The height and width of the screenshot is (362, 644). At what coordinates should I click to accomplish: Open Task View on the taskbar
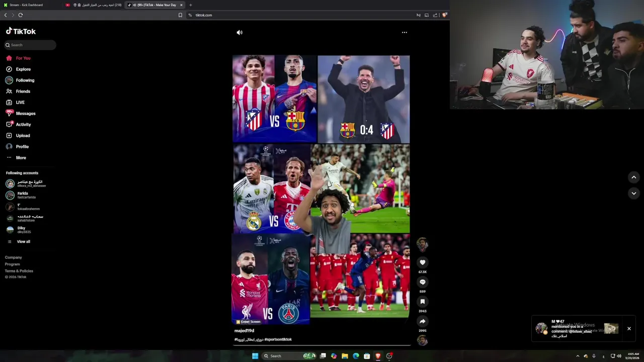pos(323,356)
